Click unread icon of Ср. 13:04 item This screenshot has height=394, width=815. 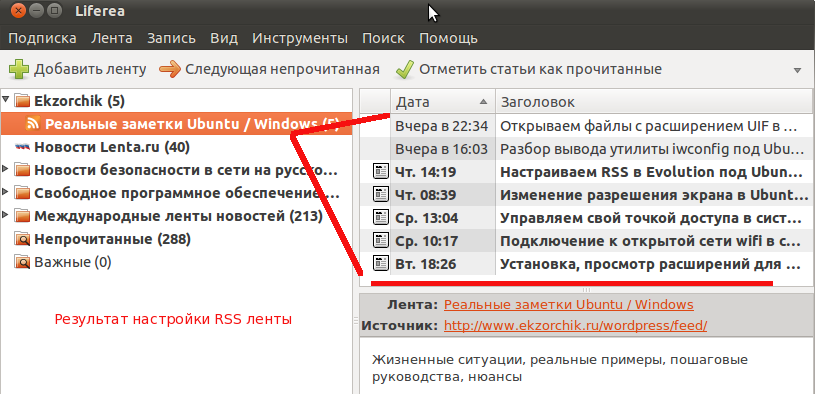pos(381,217)
